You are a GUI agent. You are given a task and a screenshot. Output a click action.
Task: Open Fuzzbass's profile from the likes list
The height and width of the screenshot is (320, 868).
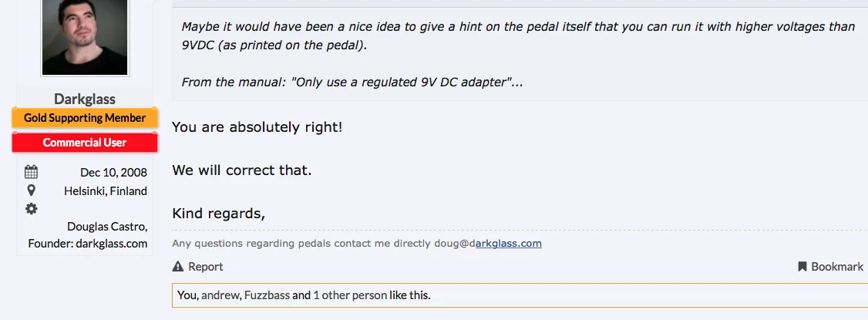(x=267, y=295)
